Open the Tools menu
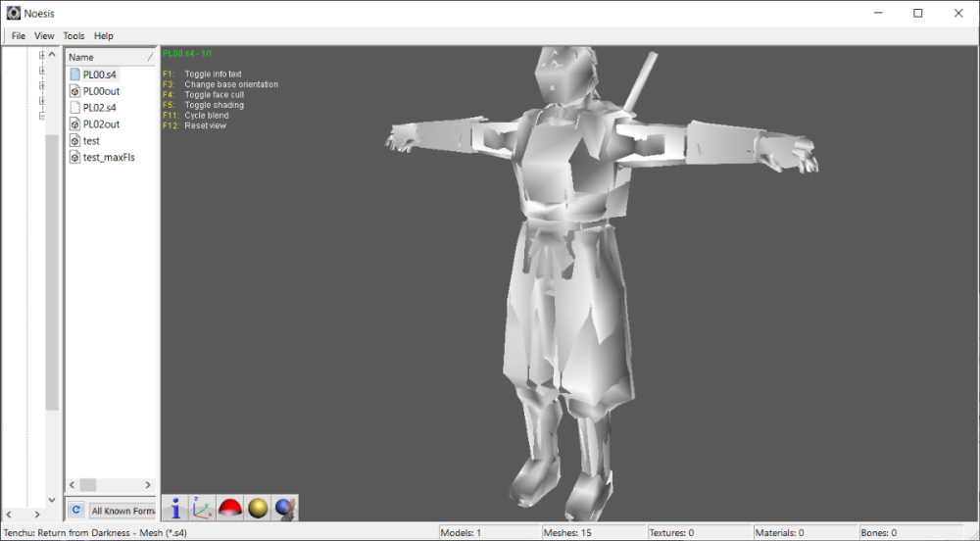The image size is (980, 541). tap(73, 36)
